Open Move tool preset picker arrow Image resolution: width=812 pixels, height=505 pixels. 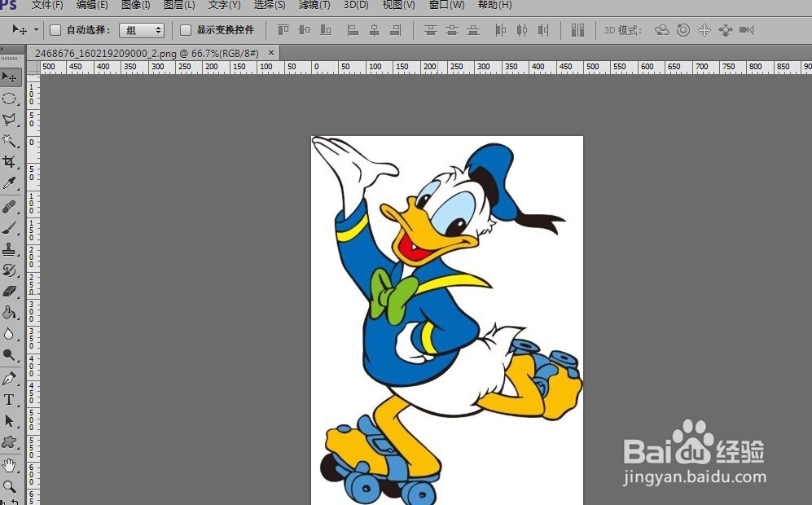tap(36, 29)
